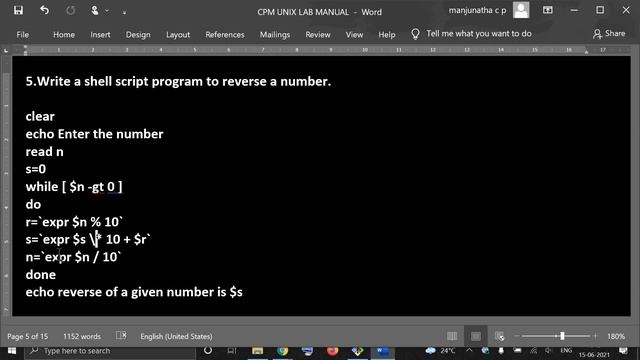Switch to Web Layout view

[499, 336]
